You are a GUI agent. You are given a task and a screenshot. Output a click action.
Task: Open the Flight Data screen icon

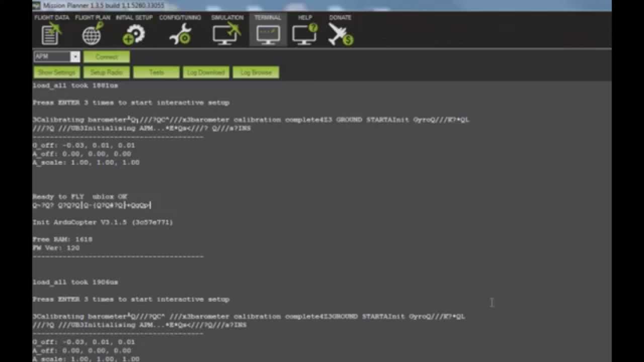click(52, 35)
